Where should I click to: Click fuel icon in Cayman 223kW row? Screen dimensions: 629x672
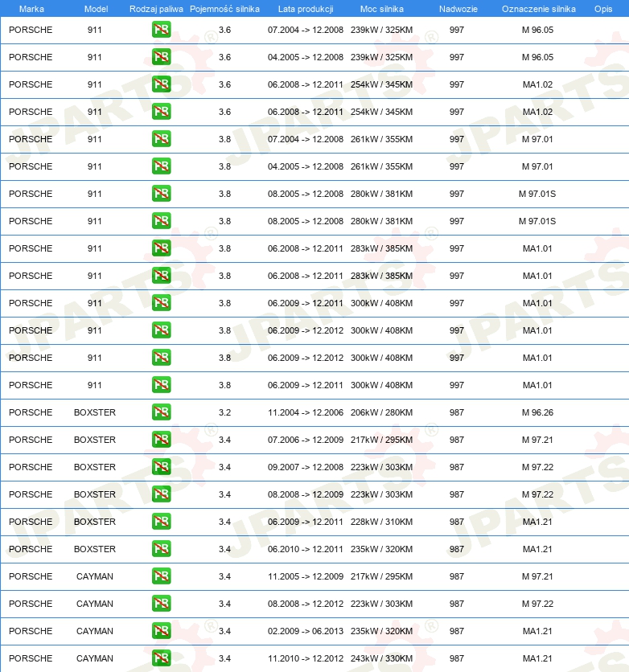[161, 604]
